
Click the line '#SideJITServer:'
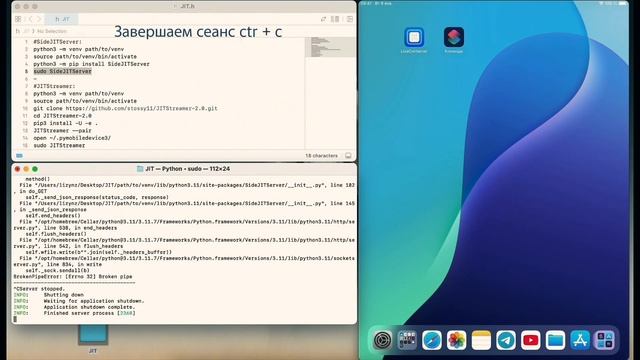tap(58, 42)
